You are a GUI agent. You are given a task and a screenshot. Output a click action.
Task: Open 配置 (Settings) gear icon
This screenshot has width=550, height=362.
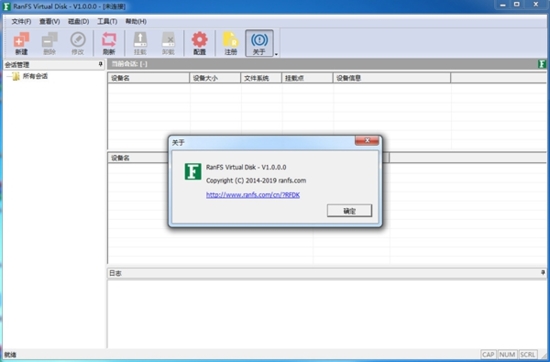point(200,43)
